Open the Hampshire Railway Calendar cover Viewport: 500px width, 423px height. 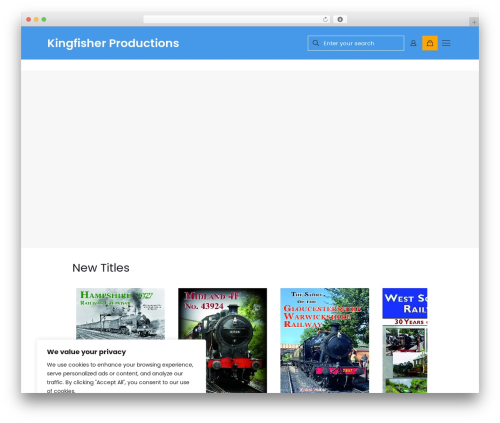click(120, 314)
